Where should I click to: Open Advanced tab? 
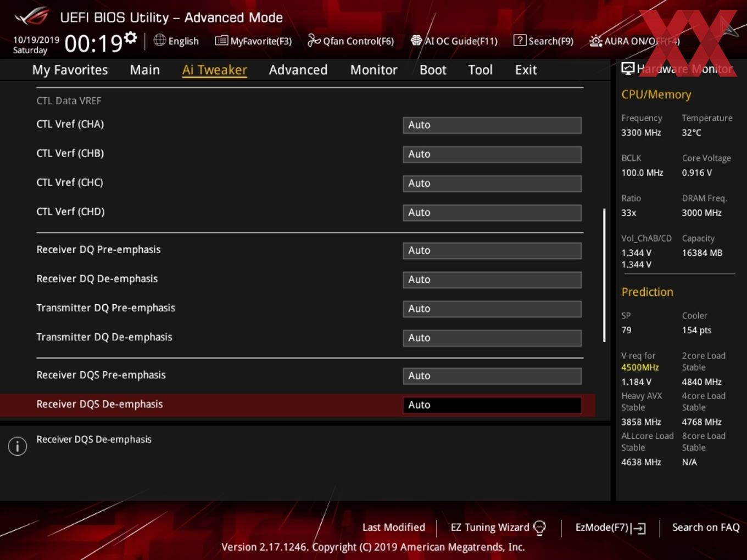tap(298, 70)
